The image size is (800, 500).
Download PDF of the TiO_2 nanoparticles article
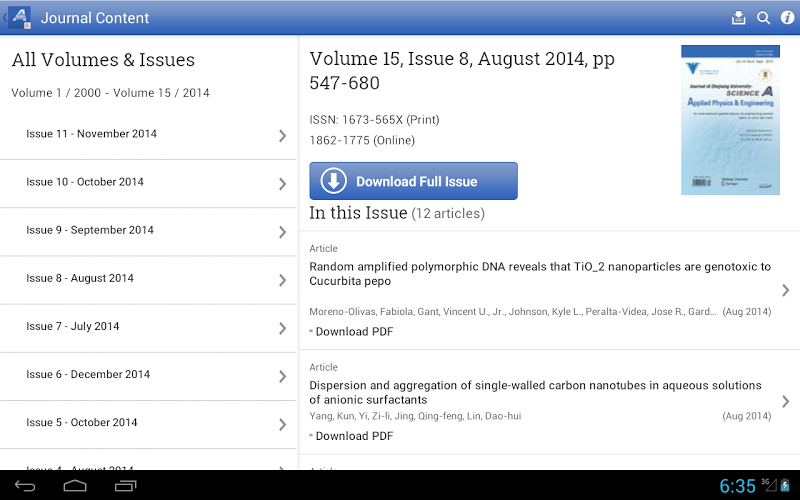click(354, 332)
